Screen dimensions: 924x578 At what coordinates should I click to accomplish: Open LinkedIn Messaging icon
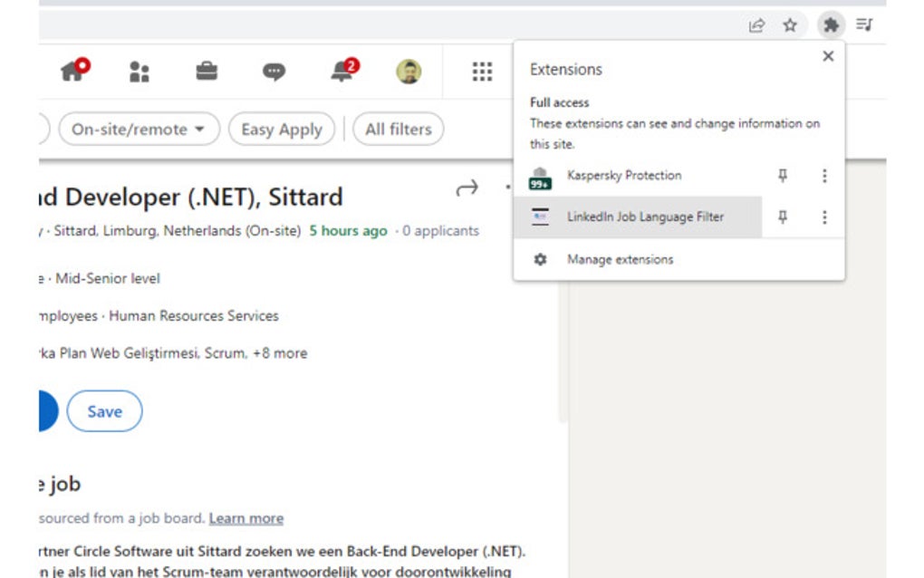[273, 72]
